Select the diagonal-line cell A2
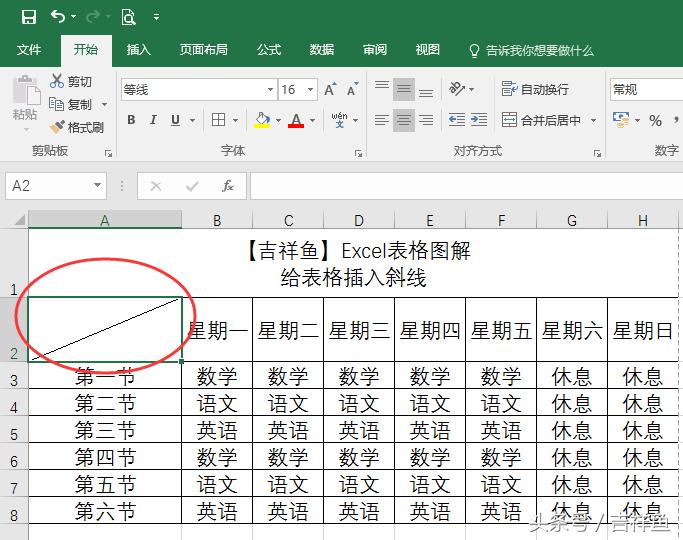This screenshot has height=540, width=683. pyautogui.click(x=105, y=329)
